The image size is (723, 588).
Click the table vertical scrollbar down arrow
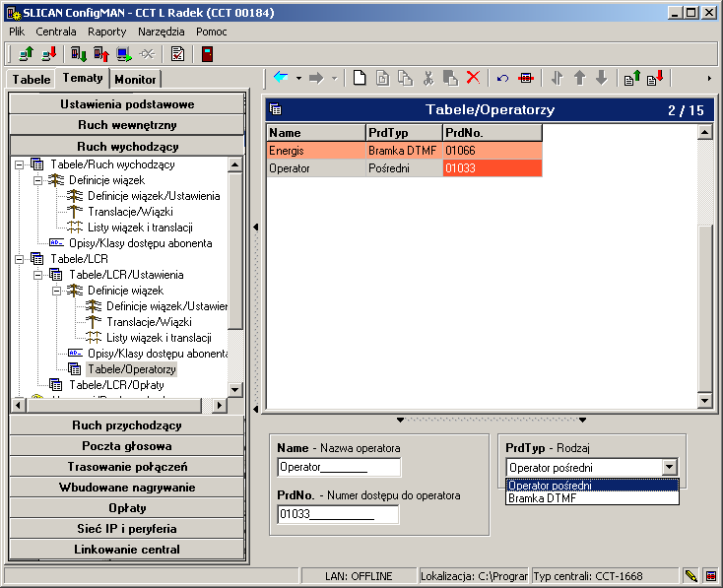[704, 401]
